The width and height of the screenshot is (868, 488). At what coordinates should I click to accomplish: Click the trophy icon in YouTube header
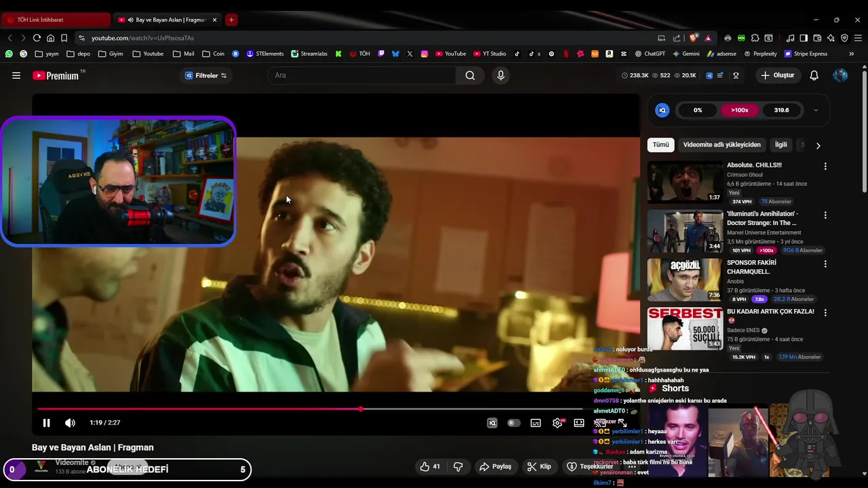[x=736, y=75]
